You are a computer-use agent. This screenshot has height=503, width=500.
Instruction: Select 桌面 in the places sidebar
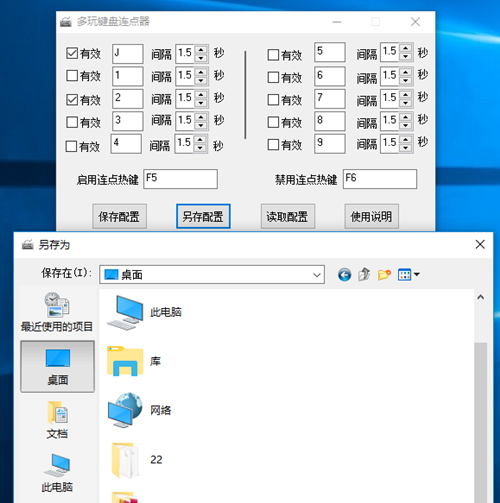(57, 366)
